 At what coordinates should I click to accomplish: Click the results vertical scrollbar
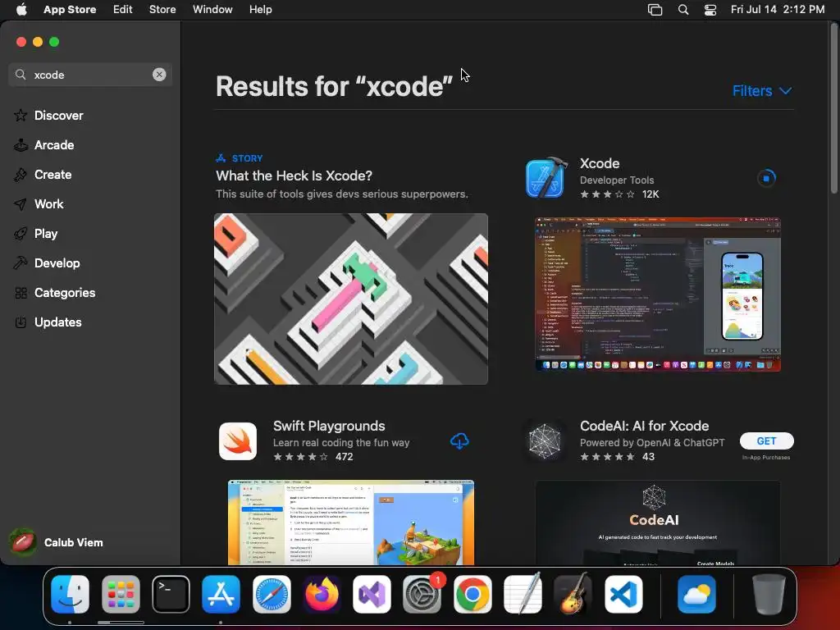[x=834, y=110]
